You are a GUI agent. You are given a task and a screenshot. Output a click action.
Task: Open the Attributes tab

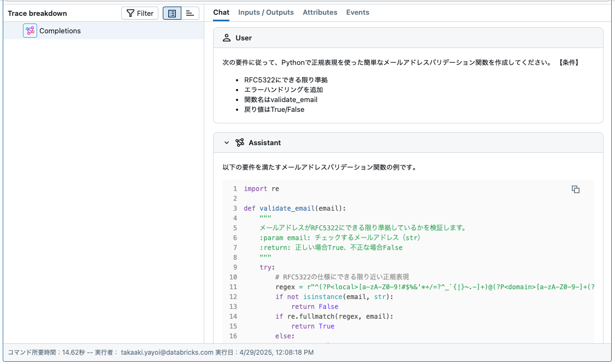click(x=320, y=12)
